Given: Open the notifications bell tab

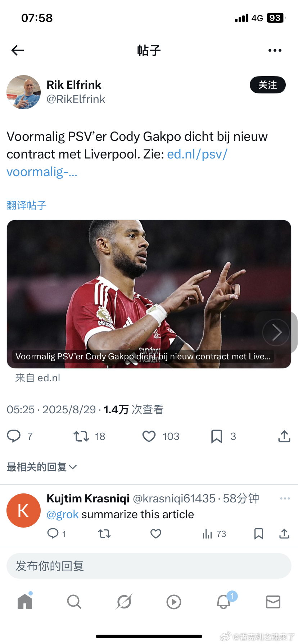Looking at the screenshot, I should coord(223,602).
